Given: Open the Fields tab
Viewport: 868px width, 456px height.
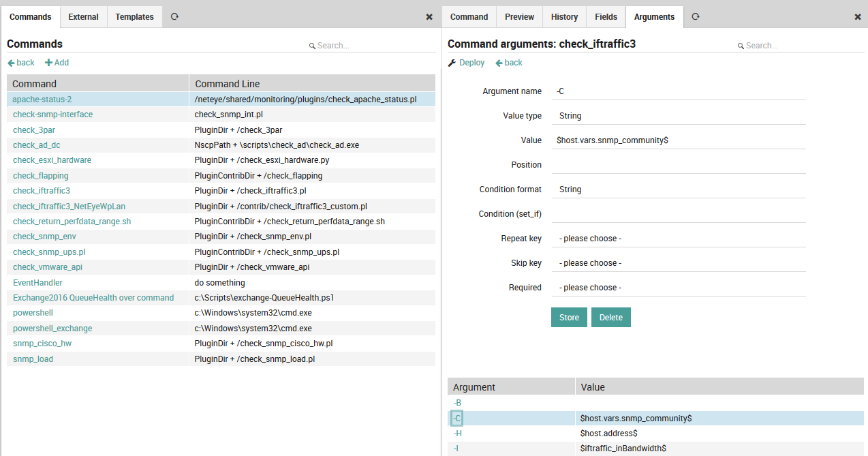Looking at the screenshot, I should coord(605,16).
